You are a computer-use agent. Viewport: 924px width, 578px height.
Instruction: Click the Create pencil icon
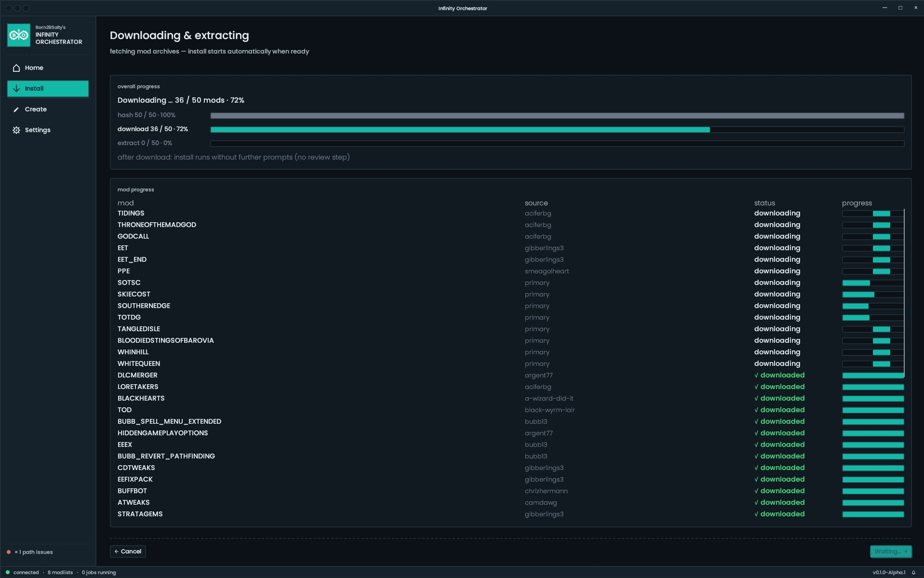point(16,109)
